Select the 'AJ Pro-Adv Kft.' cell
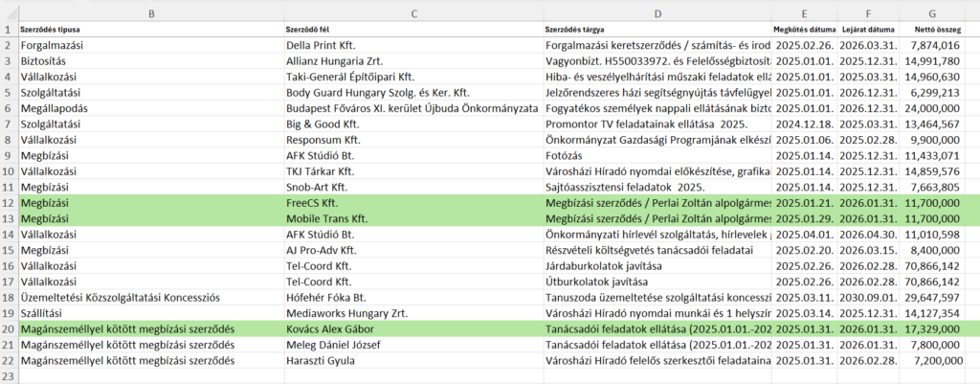The width and height of the screenshot is (980, 384). tap(413, 250)
